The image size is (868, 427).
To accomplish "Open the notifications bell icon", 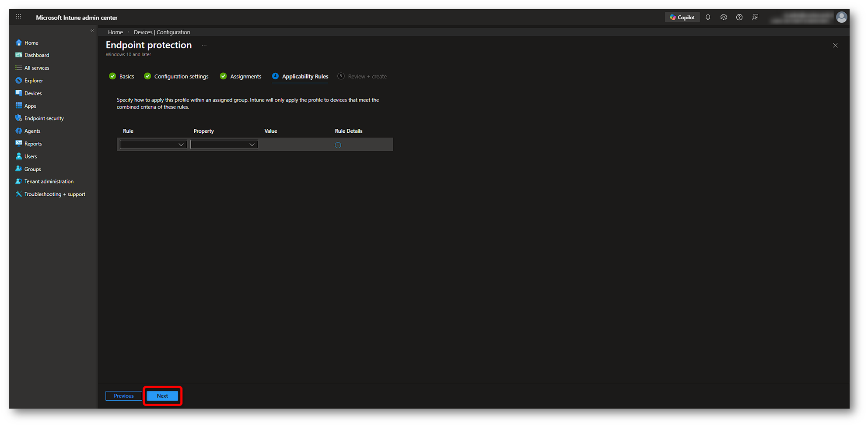I will pos(708,18).
